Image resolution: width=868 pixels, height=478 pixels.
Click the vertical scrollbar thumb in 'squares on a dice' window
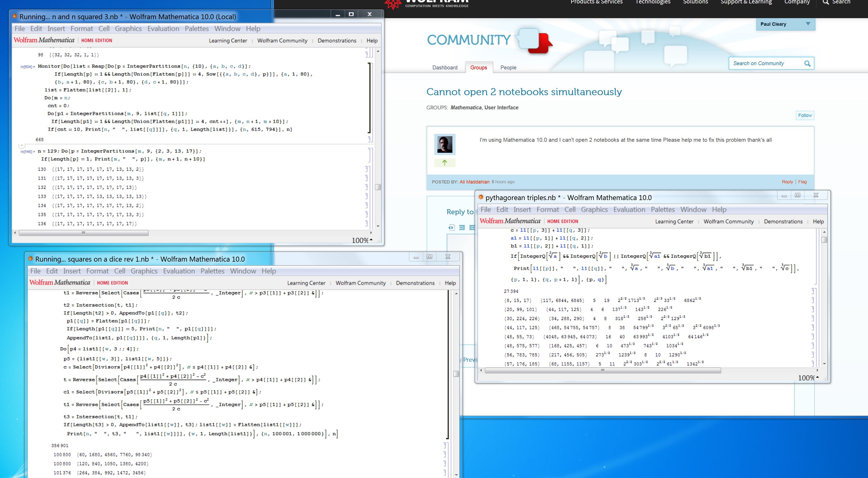pos(456,374)
